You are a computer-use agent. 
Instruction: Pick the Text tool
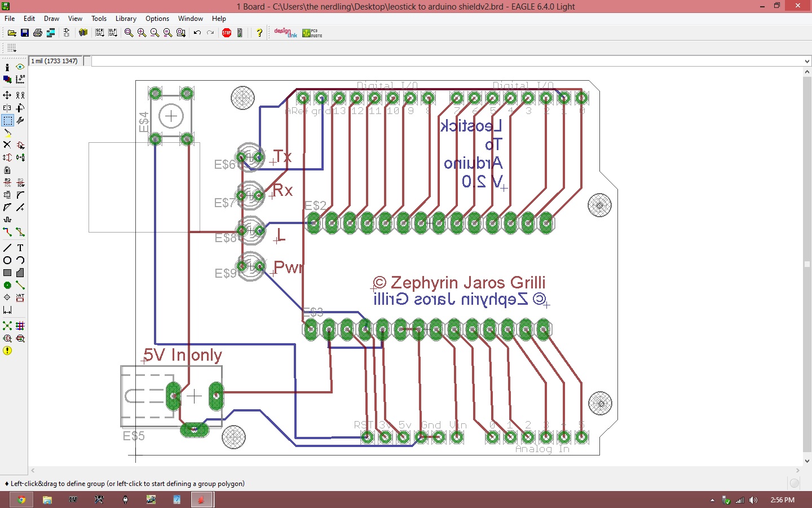point(20,248)
